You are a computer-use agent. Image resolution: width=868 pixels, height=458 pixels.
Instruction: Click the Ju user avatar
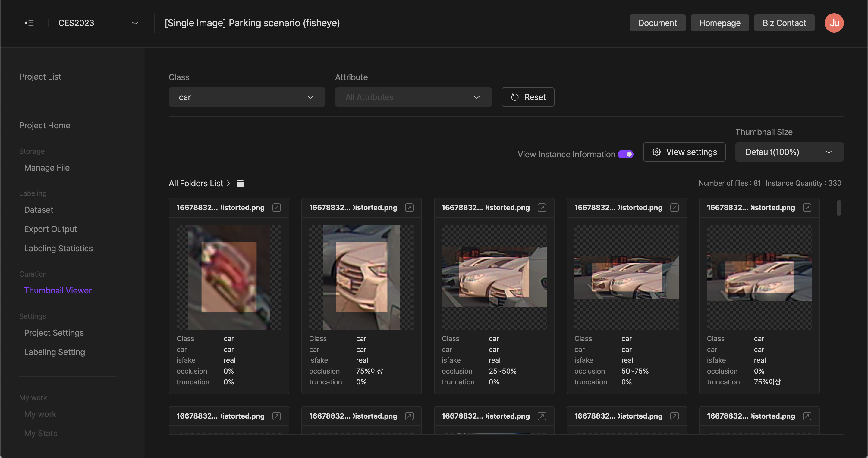[834, 23]
